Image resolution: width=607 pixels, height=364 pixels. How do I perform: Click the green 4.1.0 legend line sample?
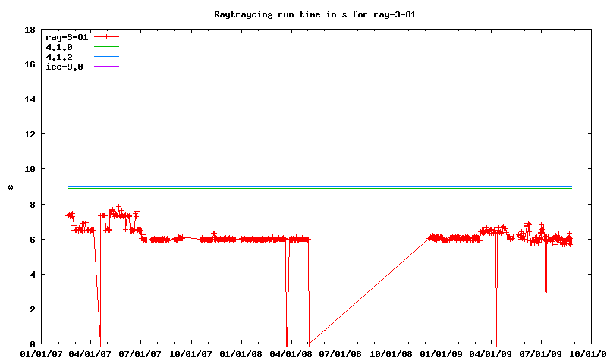coord(107,47)
